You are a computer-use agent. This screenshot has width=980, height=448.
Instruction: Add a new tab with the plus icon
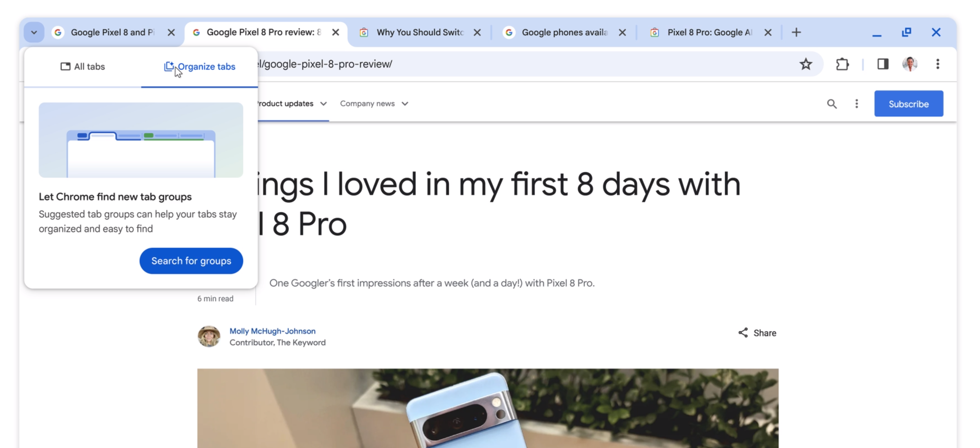click(796, 32)
